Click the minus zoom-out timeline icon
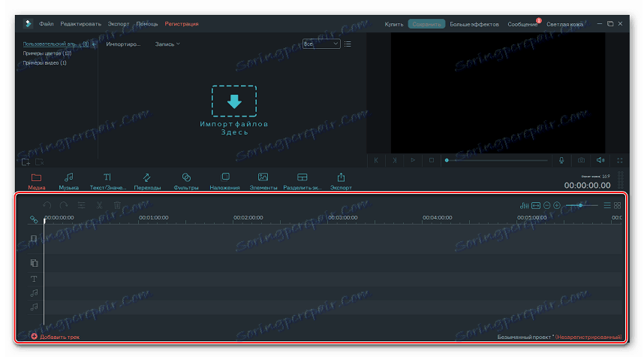 tap(546, 205)
